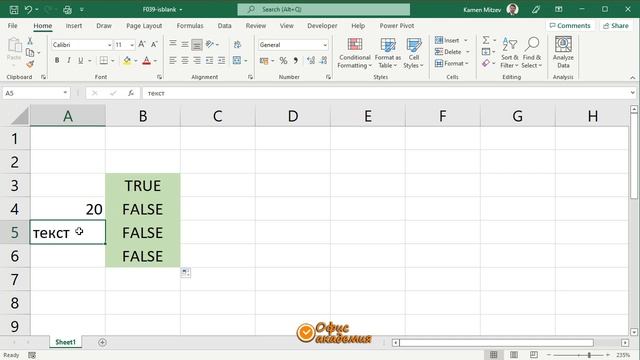The image size is (640, 360).
Task: Click the Save icon in title bar
Action: 13,9
